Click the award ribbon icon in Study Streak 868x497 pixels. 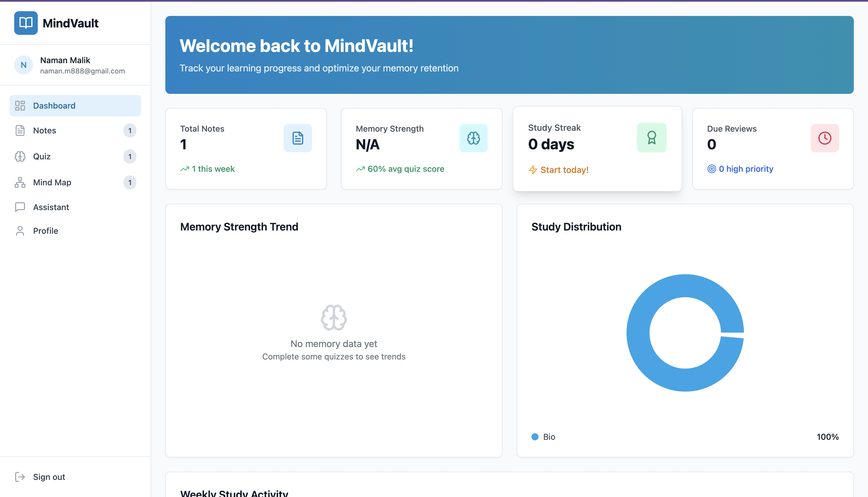coord(651,137)
